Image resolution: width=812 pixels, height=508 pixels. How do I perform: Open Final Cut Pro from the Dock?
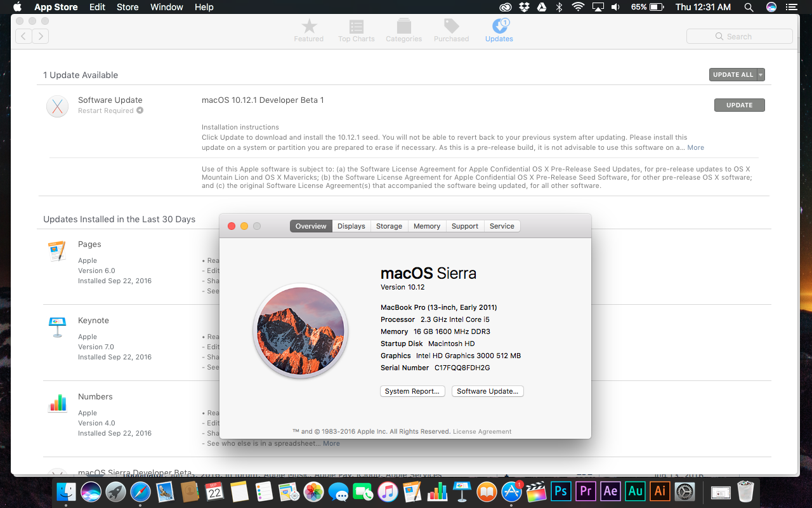(x=536, y=491)
